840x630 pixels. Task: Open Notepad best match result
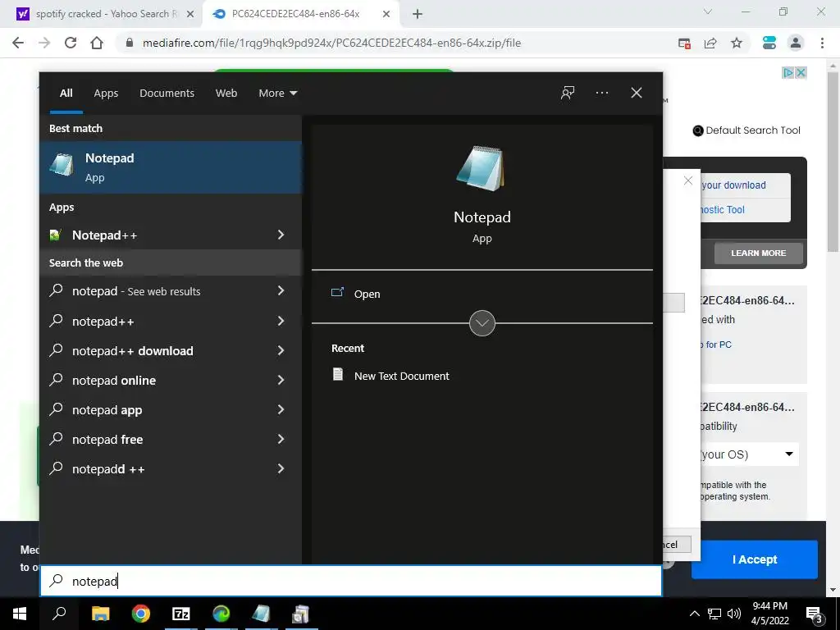point(171,167)
